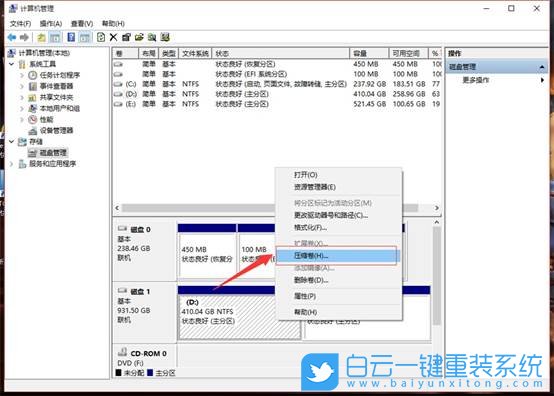Expand the 本地用户和组 node
554x396 pixels.
(x=22, y=108)
